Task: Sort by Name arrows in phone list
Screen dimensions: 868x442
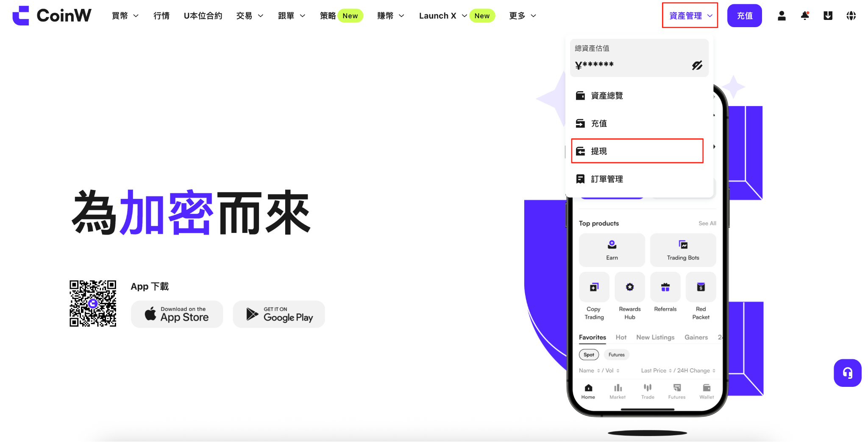Action: (x=598, y=371)
